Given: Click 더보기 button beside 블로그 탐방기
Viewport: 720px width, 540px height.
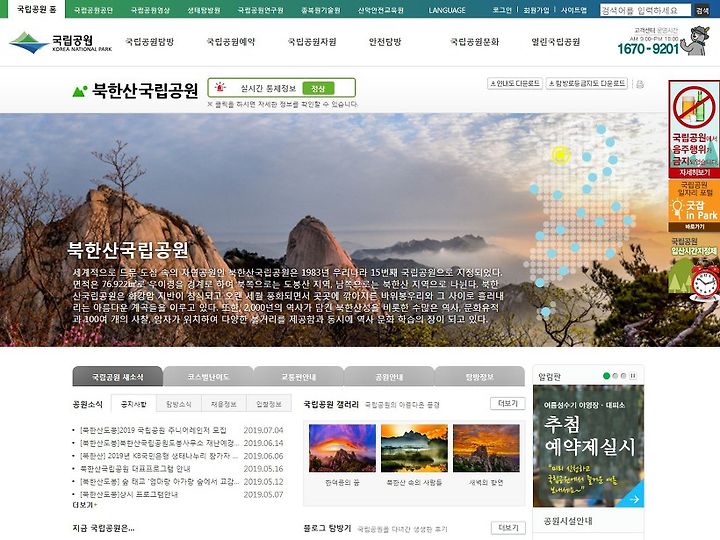Looking at the screenshot, I should point(508,528).
